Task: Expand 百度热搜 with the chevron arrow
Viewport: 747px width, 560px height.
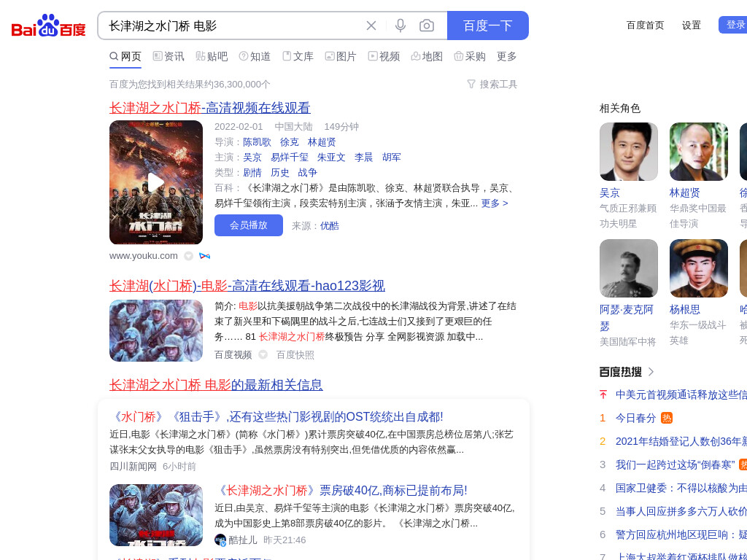Action: 651,371
